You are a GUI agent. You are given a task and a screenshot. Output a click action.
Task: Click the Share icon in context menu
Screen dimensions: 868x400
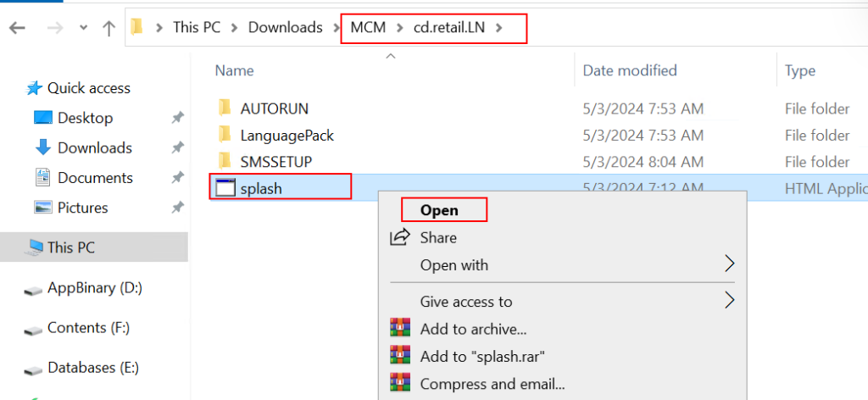tap(400, 238)
